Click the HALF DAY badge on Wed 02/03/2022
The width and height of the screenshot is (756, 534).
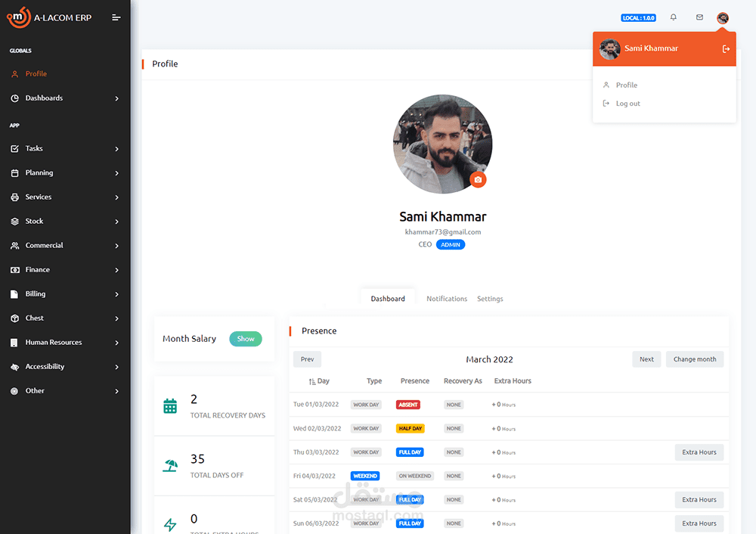pos(411,428)
